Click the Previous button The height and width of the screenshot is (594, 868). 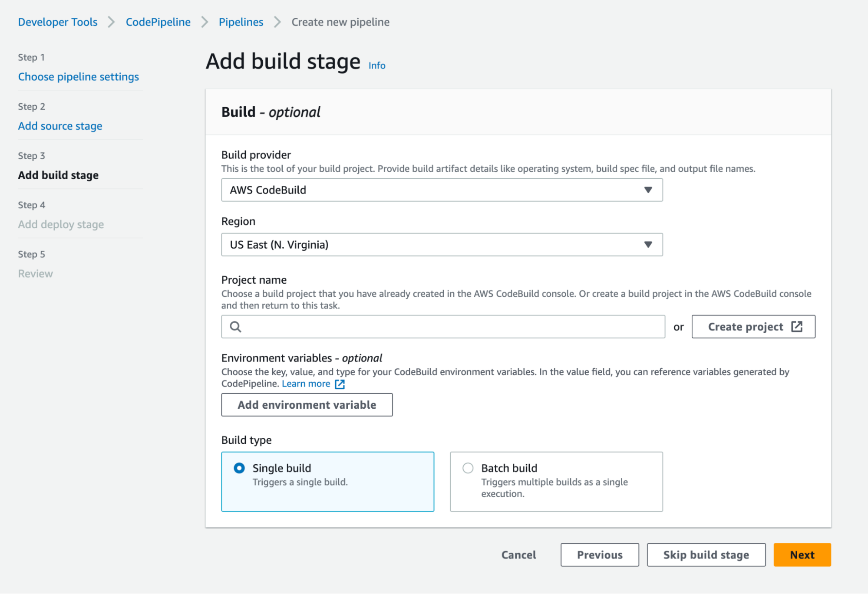coord(599,555)
